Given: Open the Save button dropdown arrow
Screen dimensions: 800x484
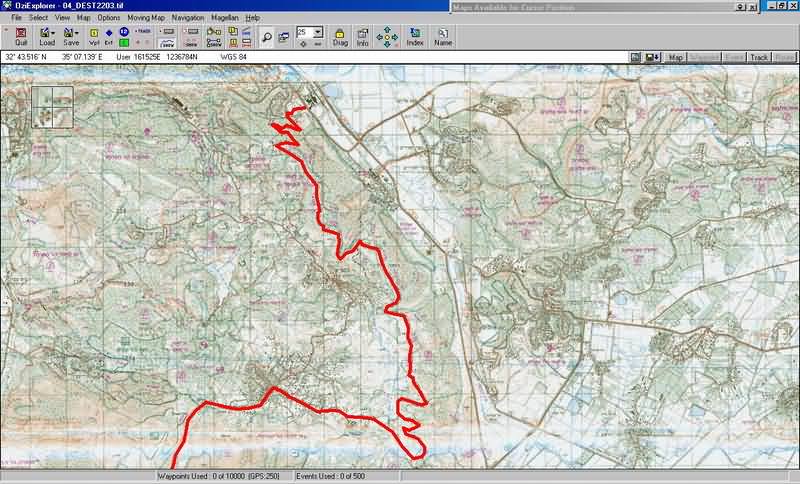Looking at the screenshot, I should tap(77, 33).
